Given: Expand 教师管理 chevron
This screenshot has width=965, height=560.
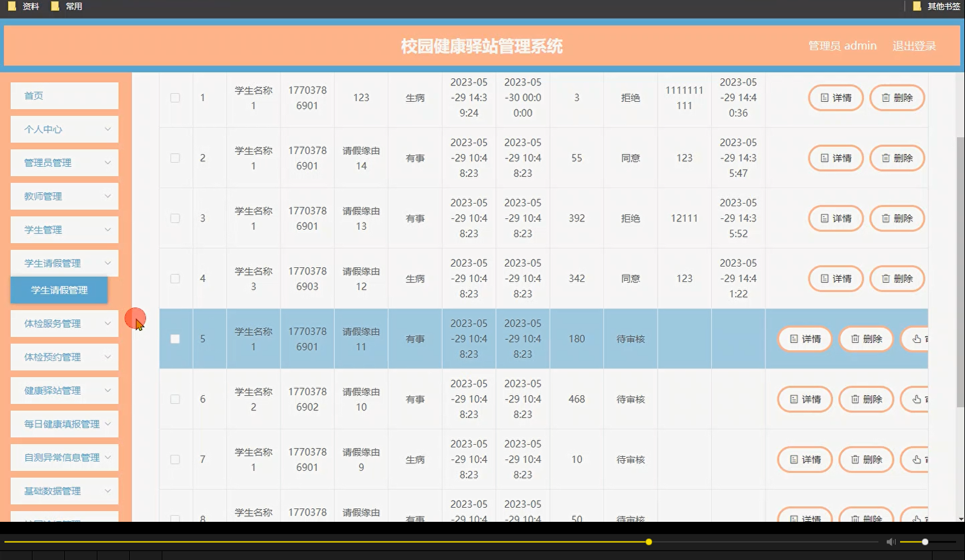Looking at the screenshot, I should 108,196.
